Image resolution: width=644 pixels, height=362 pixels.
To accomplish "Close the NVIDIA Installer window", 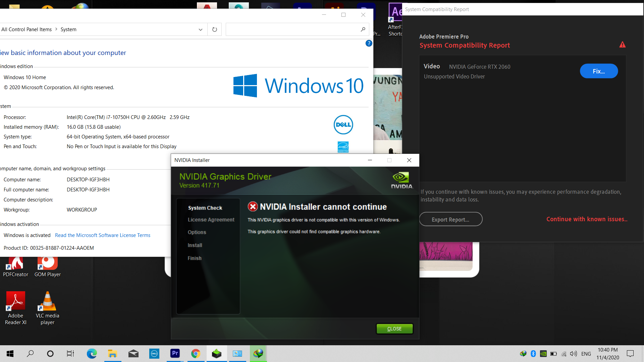I will click(409, 160).
